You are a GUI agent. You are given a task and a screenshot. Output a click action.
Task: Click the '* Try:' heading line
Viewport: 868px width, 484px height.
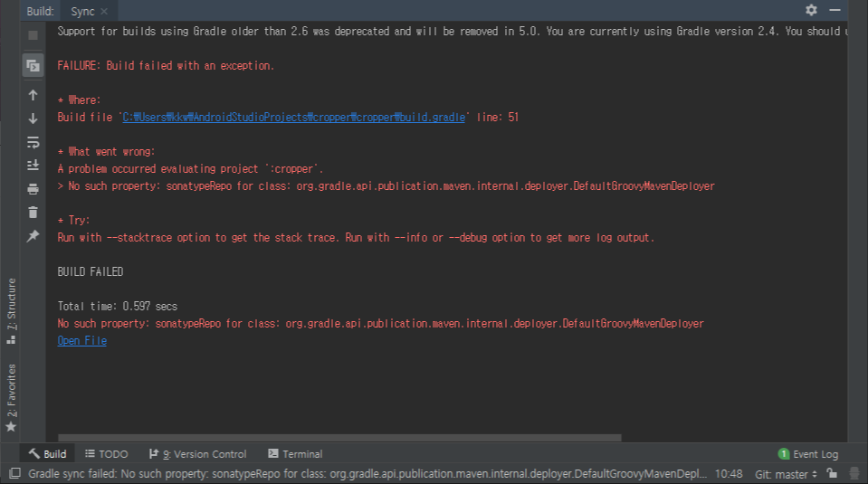[73, 220]
